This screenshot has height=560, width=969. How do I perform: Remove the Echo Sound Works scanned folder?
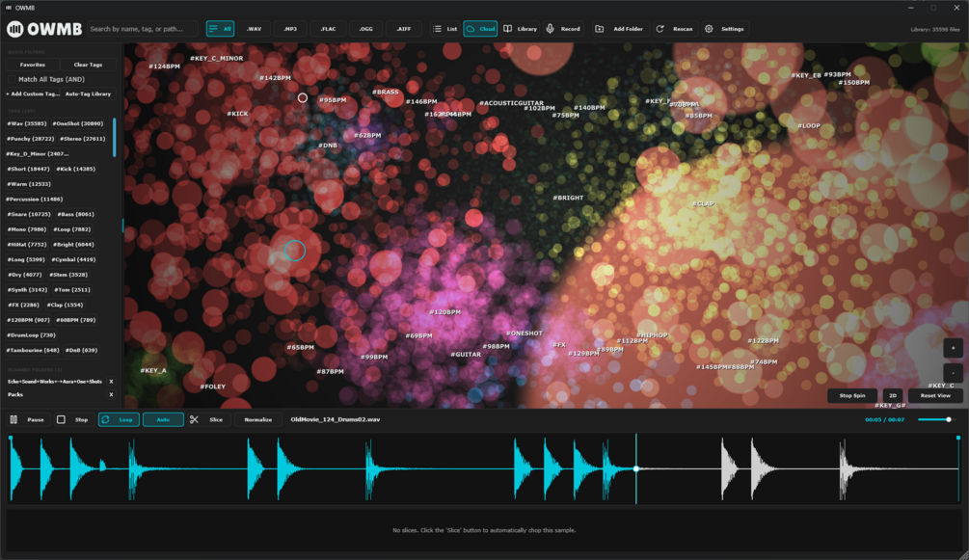point(111,382)
